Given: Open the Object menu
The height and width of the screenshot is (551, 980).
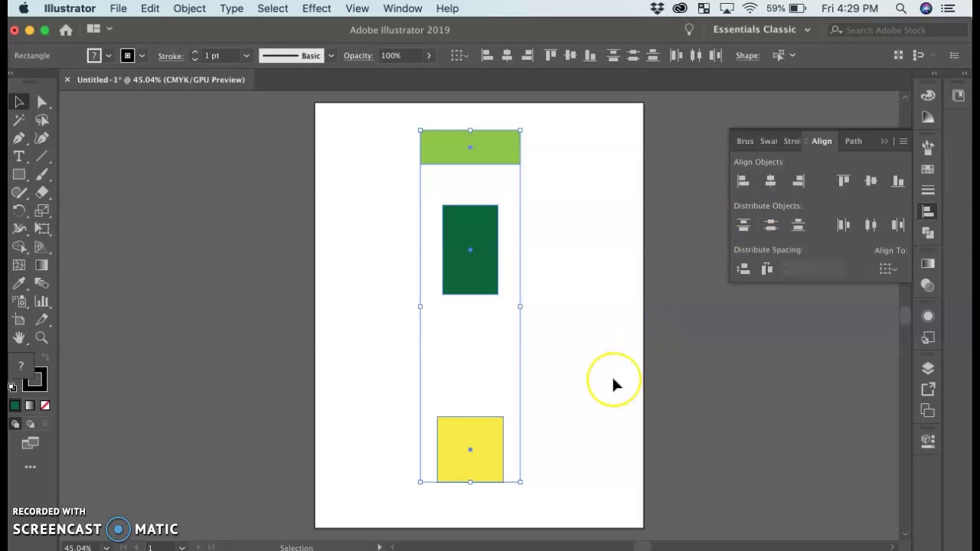Looking at the screenshot, I should pyautogui.click(x=189, y=8).
